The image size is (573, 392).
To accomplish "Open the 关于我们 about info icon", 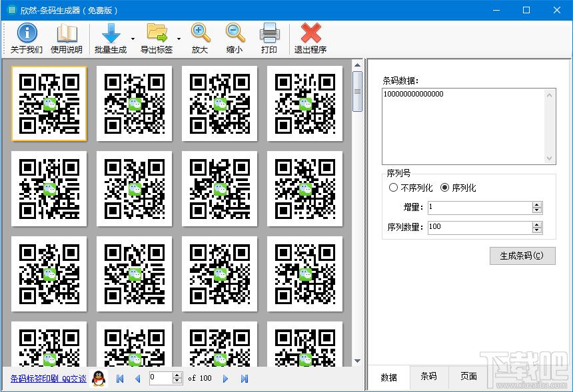I will tap(27, 33).
